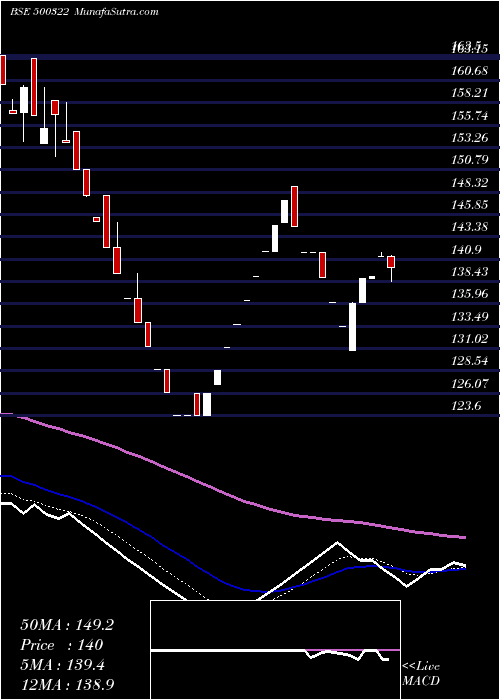Click the 145.85 price axis label

(x=470, y=204)
